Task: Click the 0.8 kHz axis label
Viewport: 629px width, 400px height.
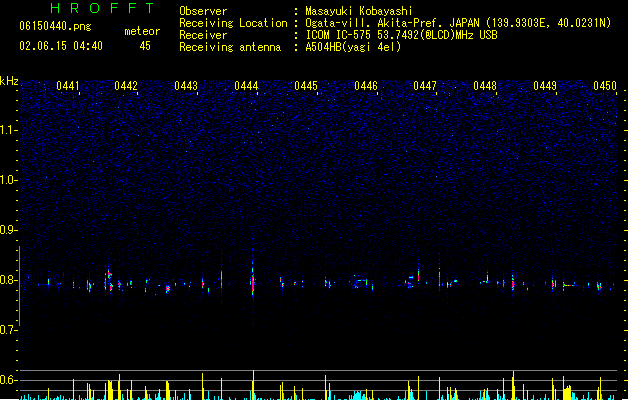Action: (8, 280)
